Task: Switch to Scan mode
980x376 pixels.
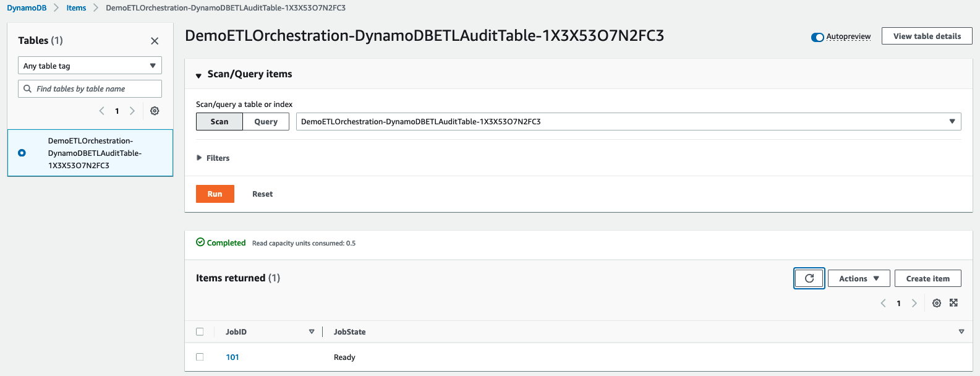Action: [x=219, y=122]
